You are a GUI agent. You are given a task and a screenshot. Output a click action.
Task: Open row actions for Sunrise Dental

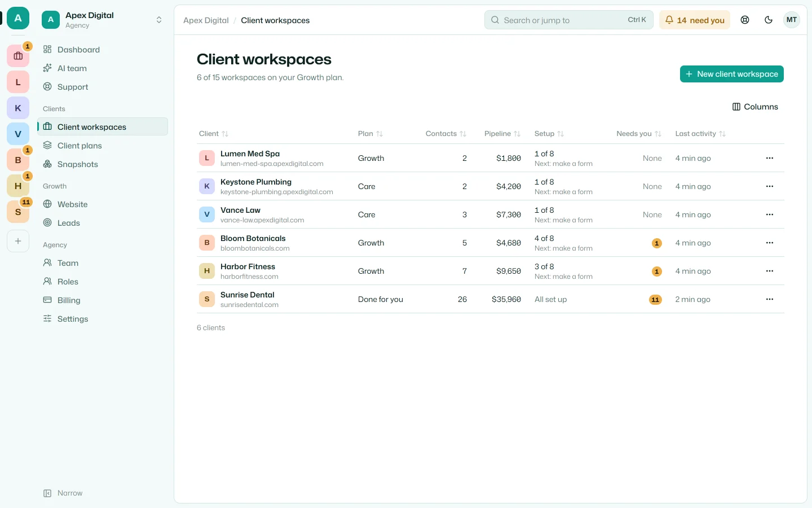(x=770, y=299)
